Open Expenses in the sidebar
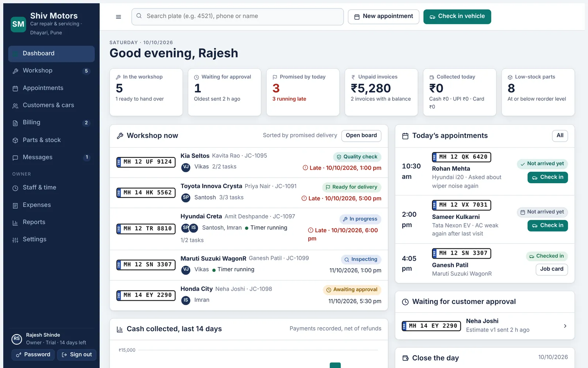The height and width of the screenshot is (368, 588). [x=51, y=205]
